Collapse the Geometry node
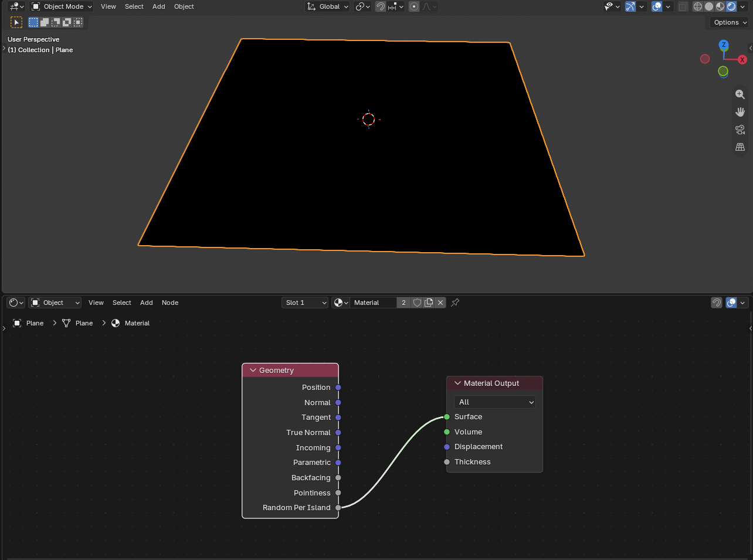 click(253, 371)
